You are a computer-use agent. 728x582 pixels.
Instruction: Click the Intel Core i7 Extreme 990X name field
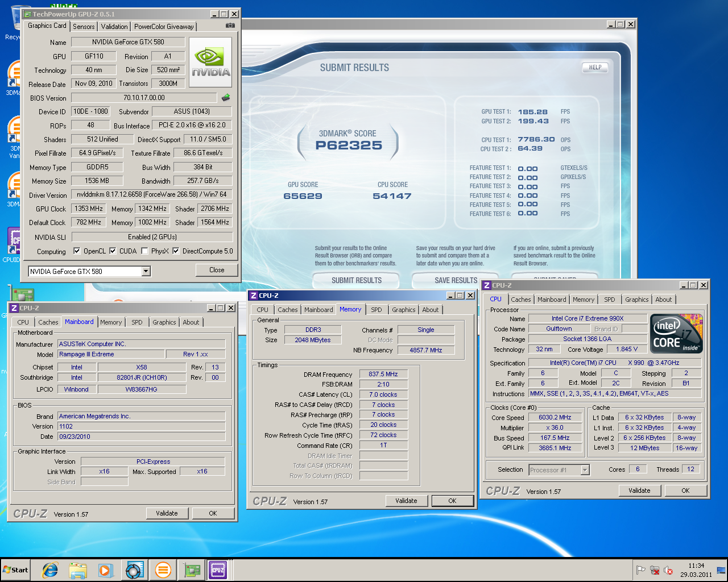[588, 318]
